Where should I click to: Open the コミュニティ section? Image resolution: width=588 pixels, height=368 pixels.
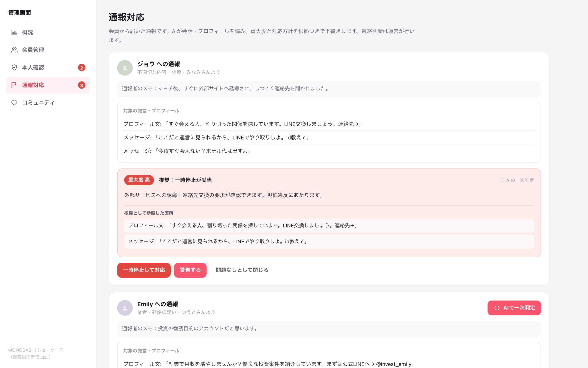click(48, 103)
